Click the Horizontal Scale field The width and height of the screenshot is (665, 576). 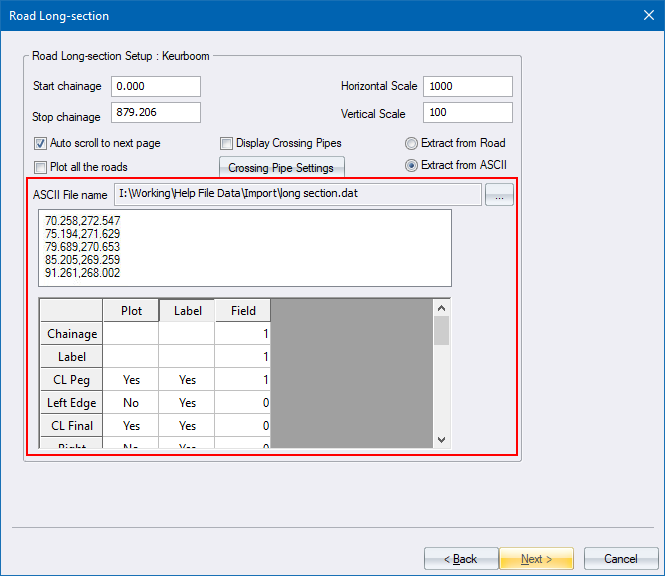467,87
